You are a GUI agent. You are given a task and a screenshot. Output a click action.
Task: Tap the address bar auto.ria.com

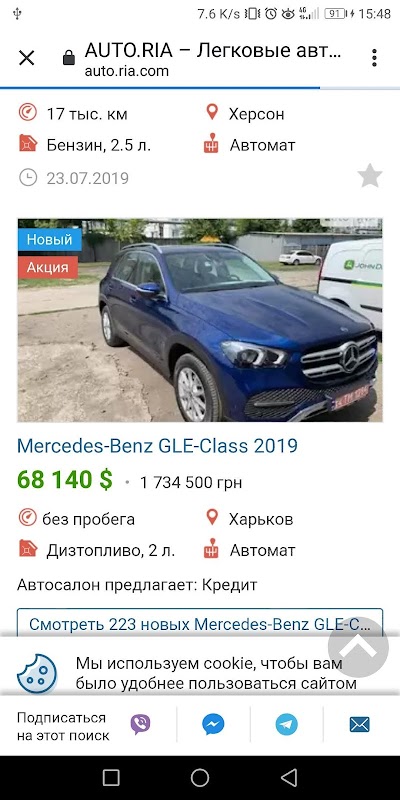point(213,60)
